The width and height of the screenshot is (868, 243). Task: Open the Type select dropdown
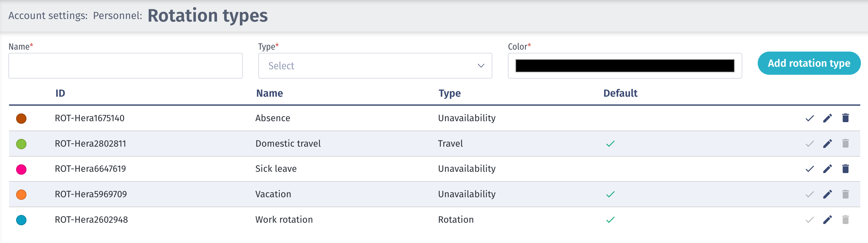coord(375,66)
